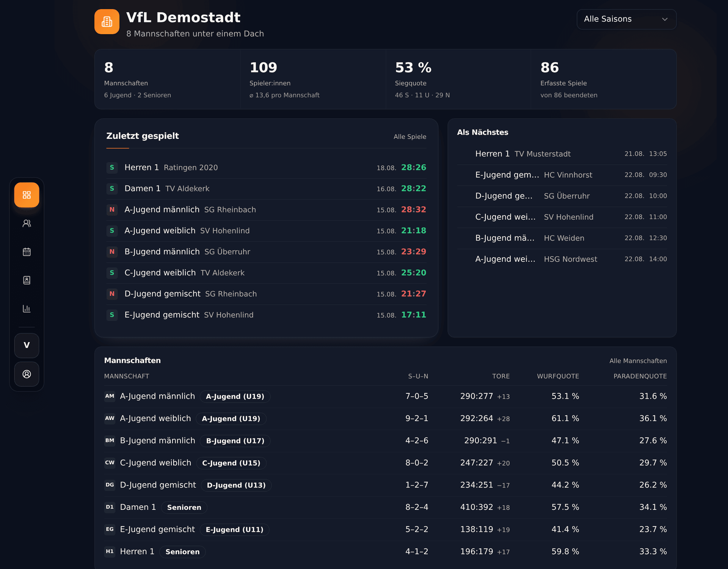
Task: Click the DG team badge
Action: click(110, 485)
